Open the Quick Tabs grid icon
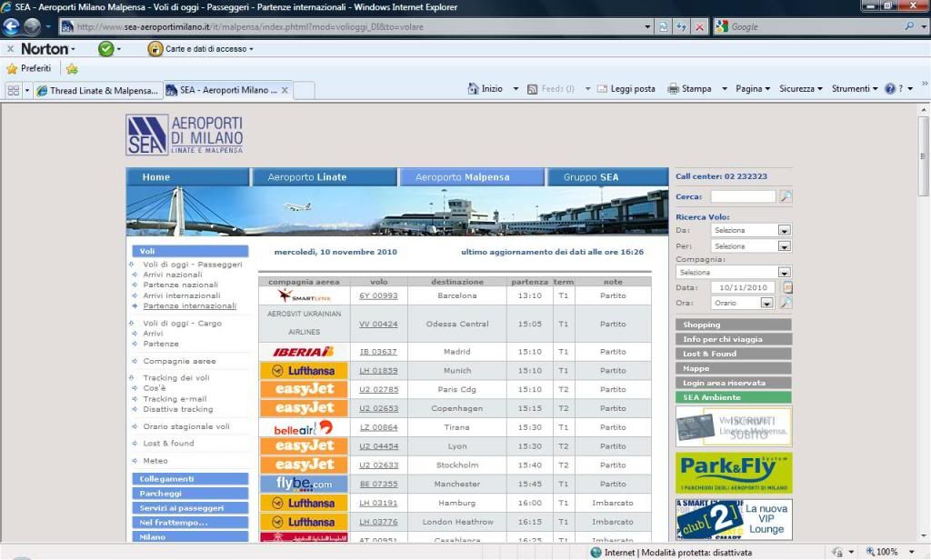The width and height of the screenshot is (931, 560). (14, 90)
